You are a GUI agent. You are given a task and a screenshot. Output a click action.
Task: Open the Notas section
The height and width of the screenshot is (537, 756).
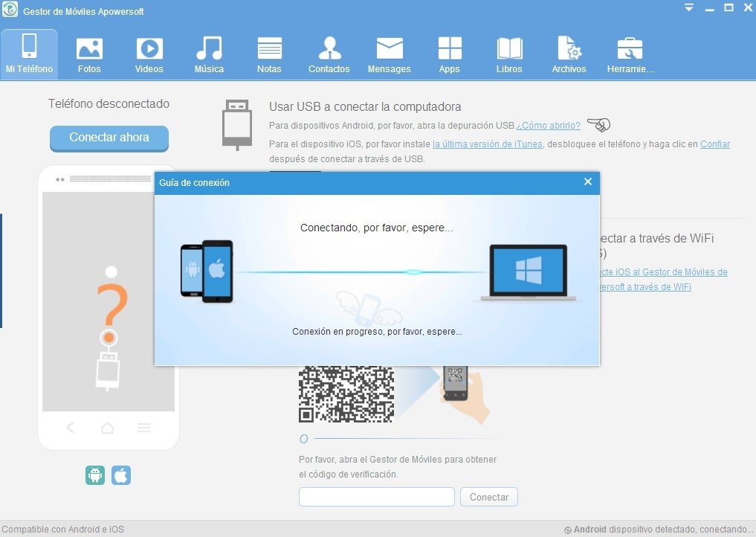(269, 54)
